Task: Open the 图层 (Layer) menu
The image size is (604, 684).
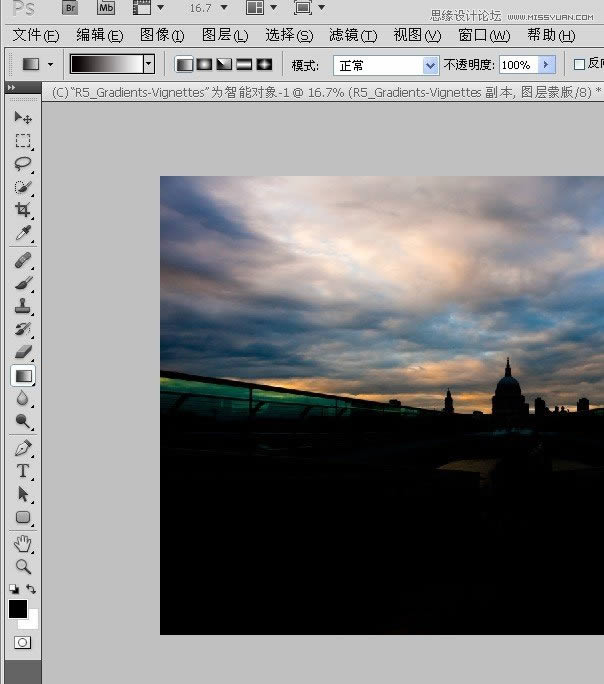Action: tap(224, 35)
